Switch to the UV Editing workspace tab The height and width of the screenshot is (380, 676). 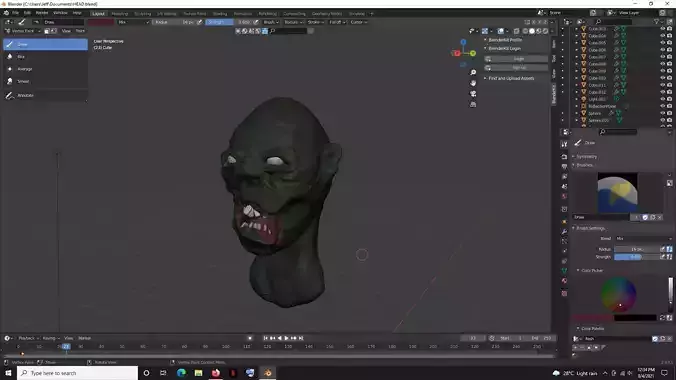166,14
